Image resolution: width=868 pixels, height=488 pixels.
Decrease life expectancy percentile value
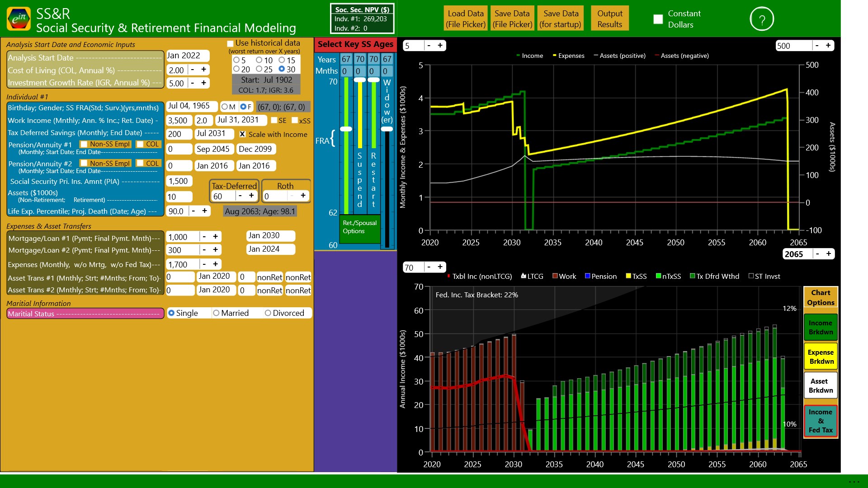pos(193,211)
